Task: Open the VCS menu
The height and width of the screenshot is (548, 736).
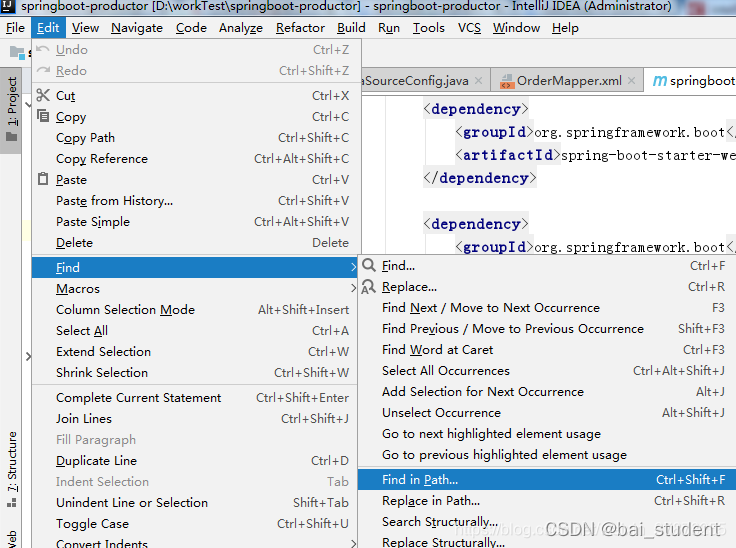Action: click(x=469, y=28)
